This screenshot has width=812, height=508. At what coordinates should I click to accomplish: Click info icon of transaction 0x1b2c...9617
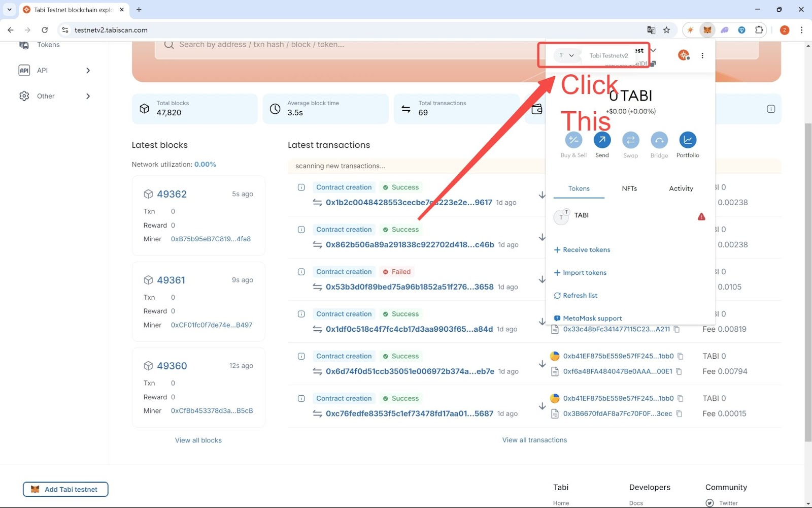301,187
